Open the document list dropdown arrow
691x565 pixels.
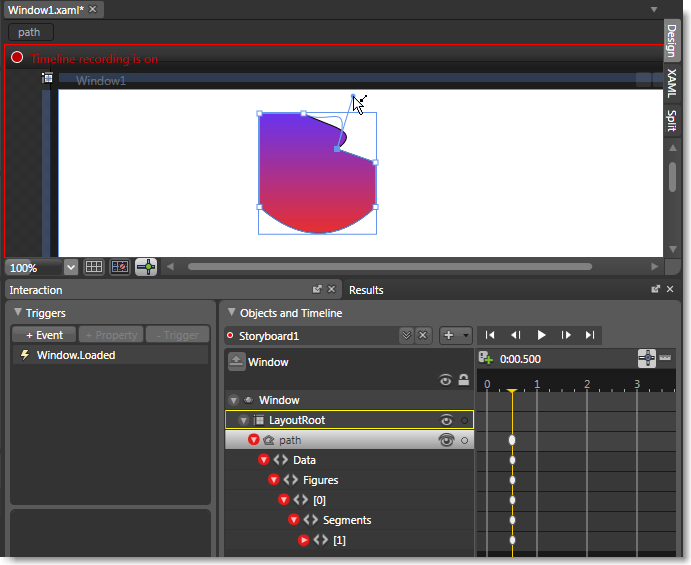654,9
